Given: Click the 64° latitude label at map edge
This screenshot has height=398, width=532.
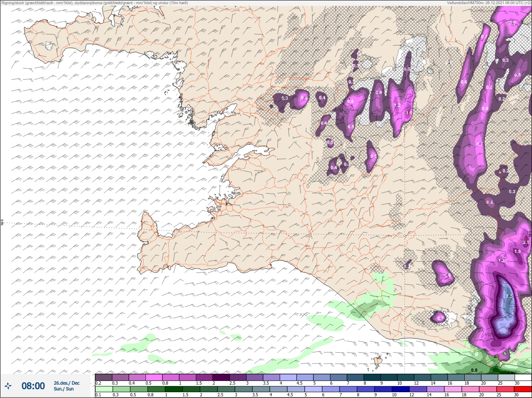Looking at the screenshot, I should [x=2, y=222].
